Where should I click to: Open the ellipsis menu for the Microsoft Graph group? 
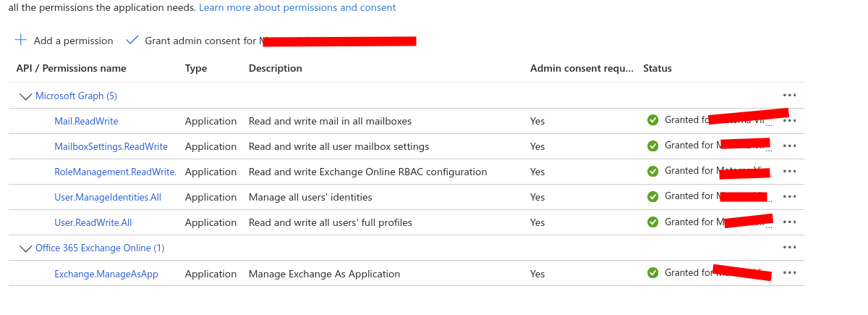click(789, 96)
